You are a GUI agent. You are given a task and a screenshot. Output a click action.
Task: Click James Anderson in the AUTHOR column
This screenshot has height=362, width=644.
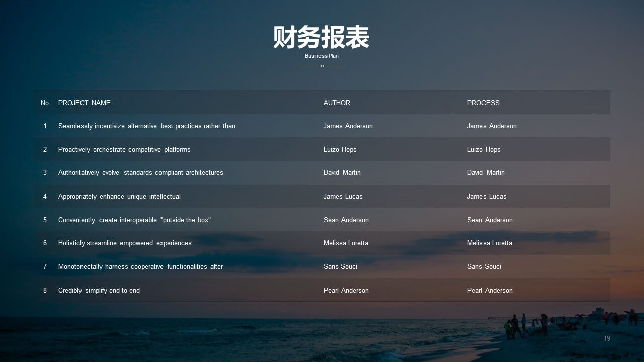click(x=348, y=126)
